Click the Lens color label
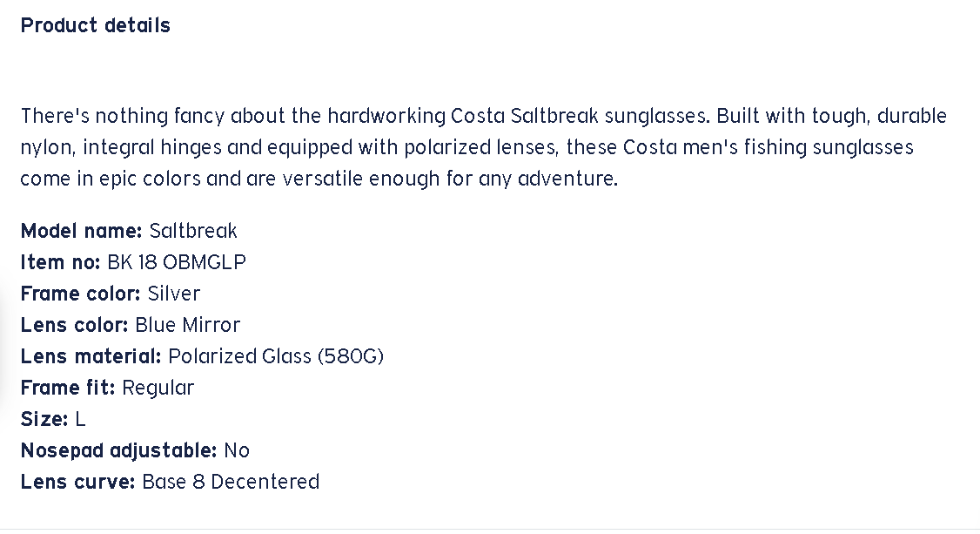The width and height of the screenshot is (980, 534). click(74, 325)
